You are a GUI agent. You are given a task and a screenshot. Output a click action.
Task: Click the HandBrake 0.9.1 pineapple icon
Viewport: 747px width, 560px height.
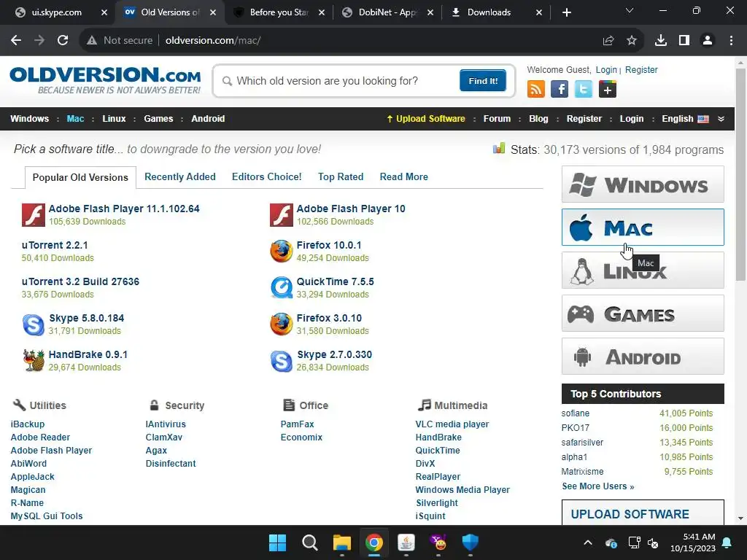point(34,360)
